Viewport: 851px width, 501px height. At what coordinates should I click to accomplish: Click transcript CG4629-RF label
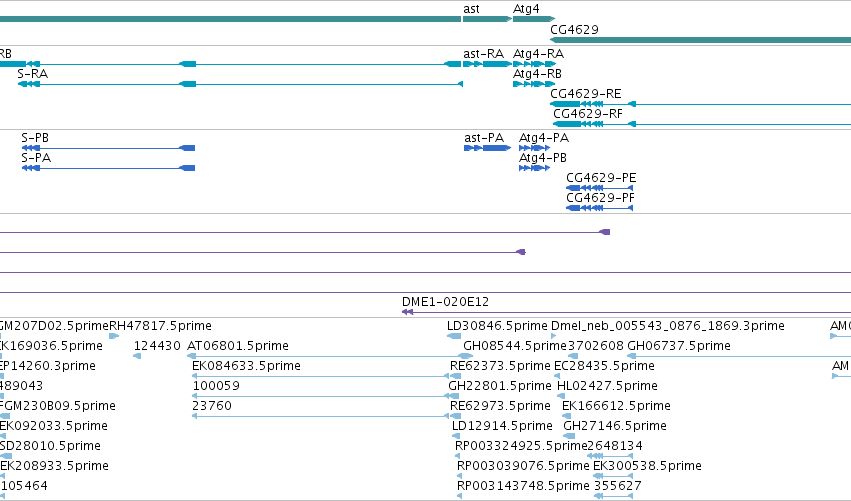[x=588, y=114]
